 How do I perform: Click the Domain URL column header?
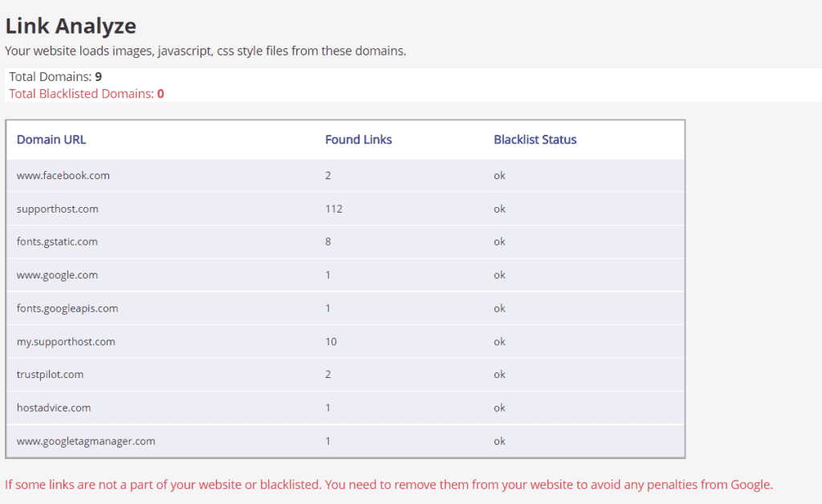(51, 140)
